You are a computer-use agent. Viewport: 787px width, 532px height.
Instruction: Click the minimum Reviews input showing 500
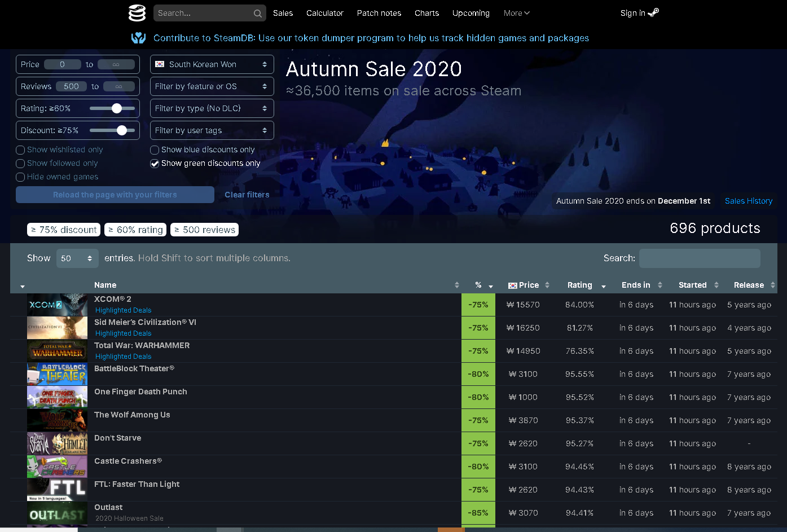click(71, 86)
